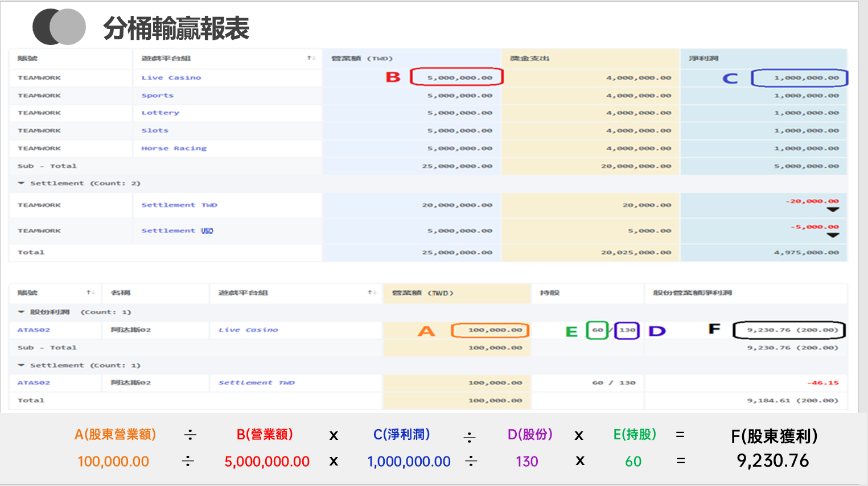Collapse the 股份利潤 (Count: 1) group
This screenshot has width=868, height=486.
point(21,312)
